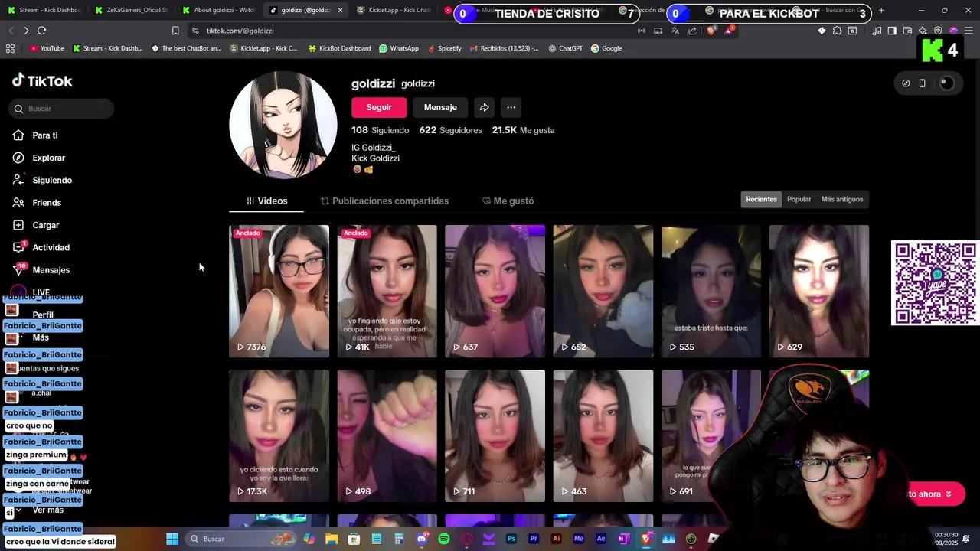Open the YouTube bookmark

[47, 48]
